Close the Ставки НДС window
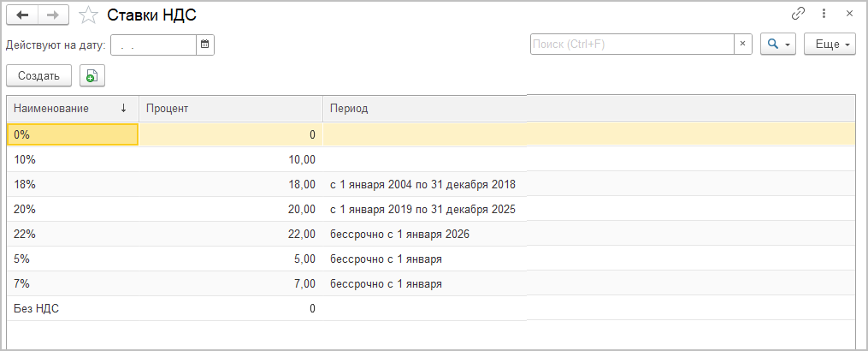868x351 pixels. 849,14
